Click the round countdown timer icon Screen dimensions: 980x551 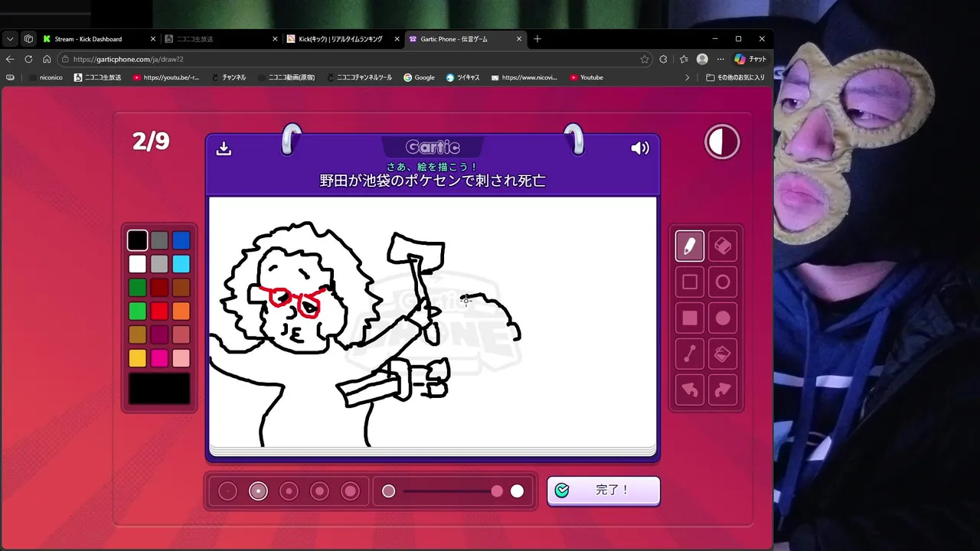click(x=722, y=142)
